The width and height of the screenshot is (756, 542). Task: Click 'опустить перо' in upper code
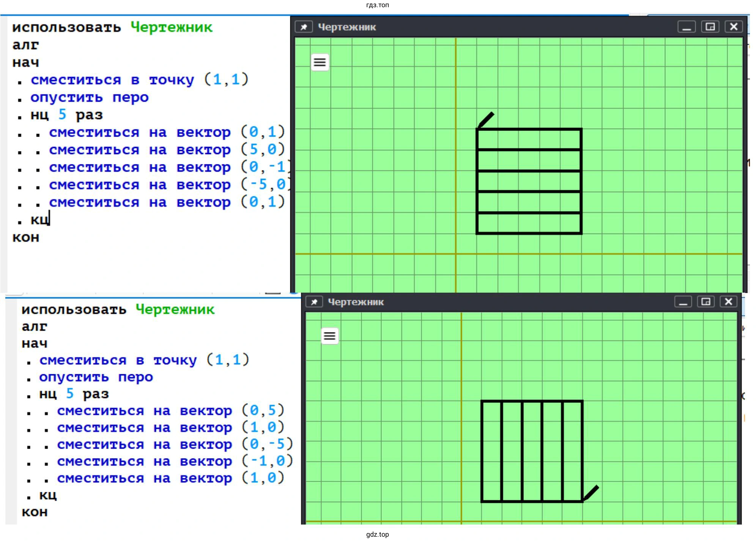click(90, 98)
